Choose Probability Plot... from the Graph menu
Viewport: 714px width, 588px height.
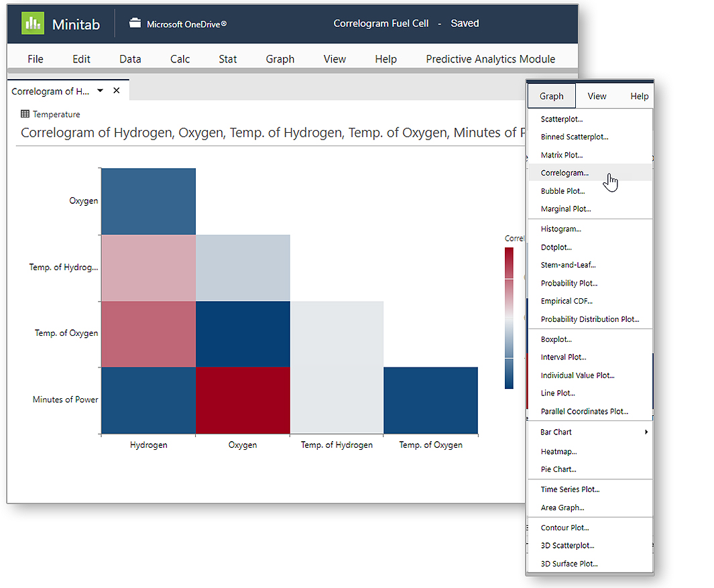[x=590, y=283]
